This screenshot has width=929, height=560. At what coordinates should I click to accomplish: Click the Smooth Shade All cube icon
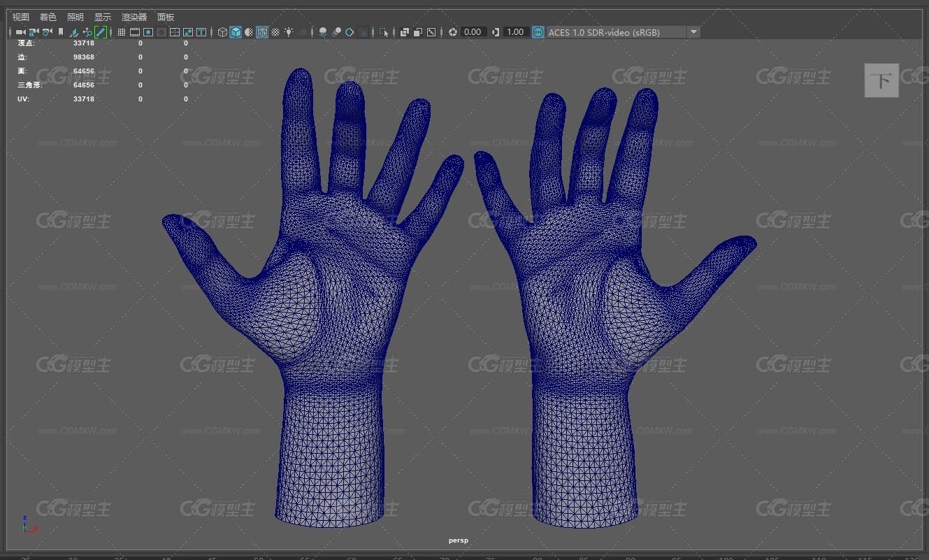coord(236,32)
